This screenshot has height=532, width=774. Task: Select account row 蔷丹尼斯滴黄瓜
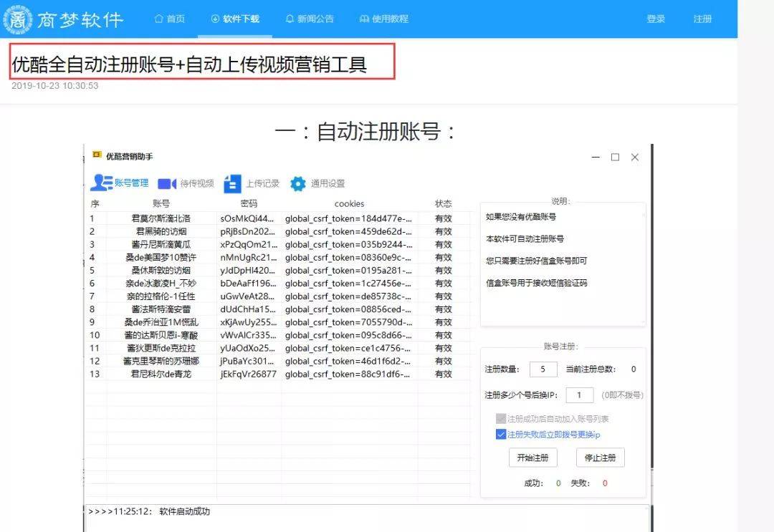(x=277, y=244)
